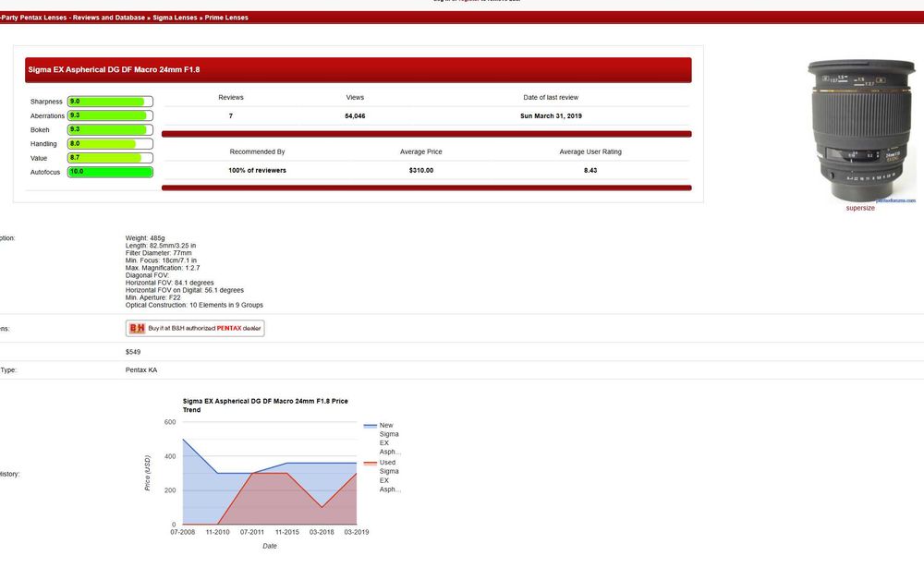Click the Bokeh 9.3 rating bar

(x=110, y=129)
